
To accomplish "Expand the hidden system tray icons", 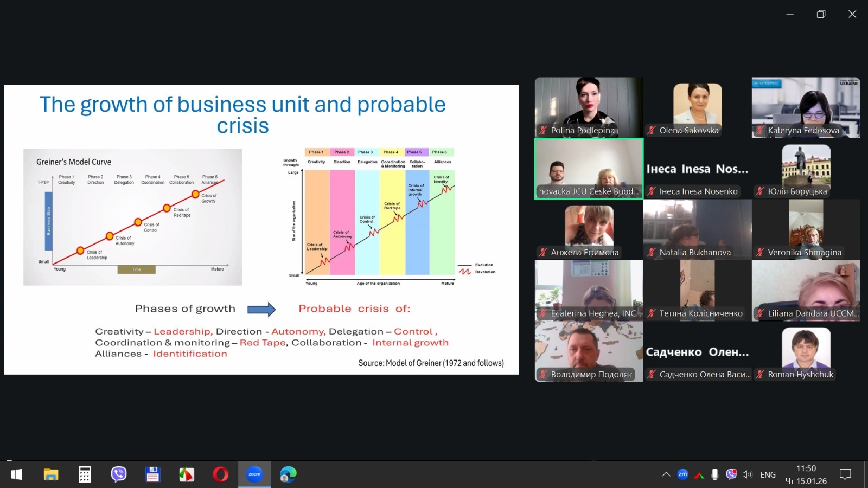I will (x=666, y=474).
